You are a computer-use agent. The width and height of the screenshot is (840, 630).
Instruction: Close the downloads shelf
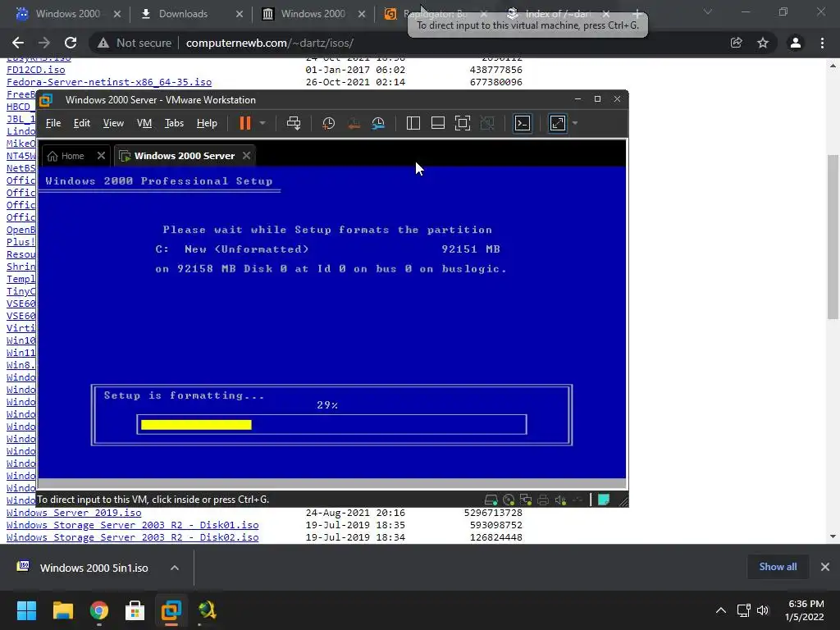825,567
